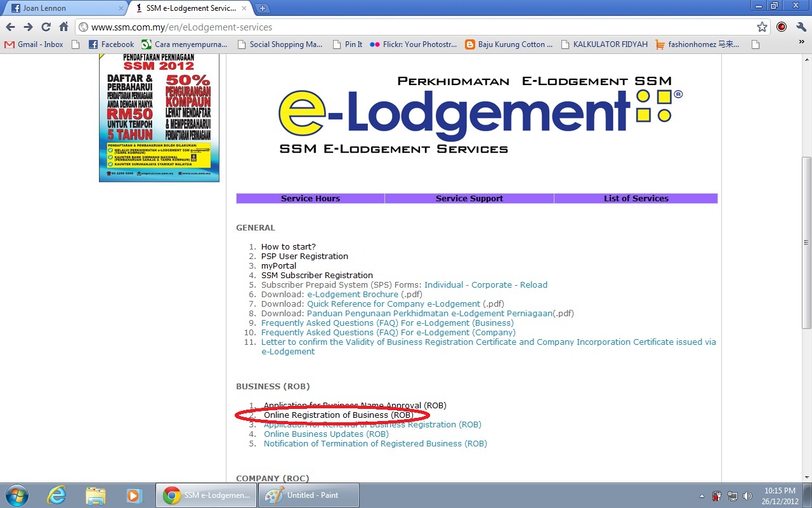
Task: Open the Facebook bookmark
Action: tap(111, 44)
